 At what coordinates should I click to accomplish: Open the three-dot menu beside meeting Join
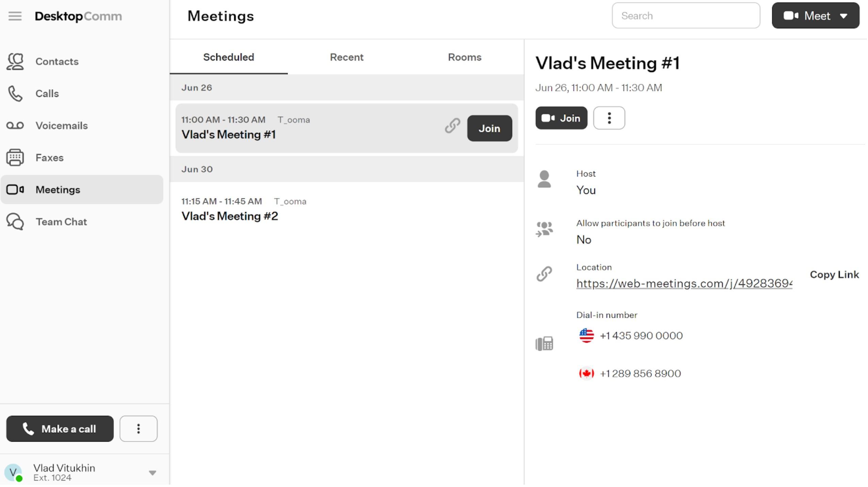[609, 118]
